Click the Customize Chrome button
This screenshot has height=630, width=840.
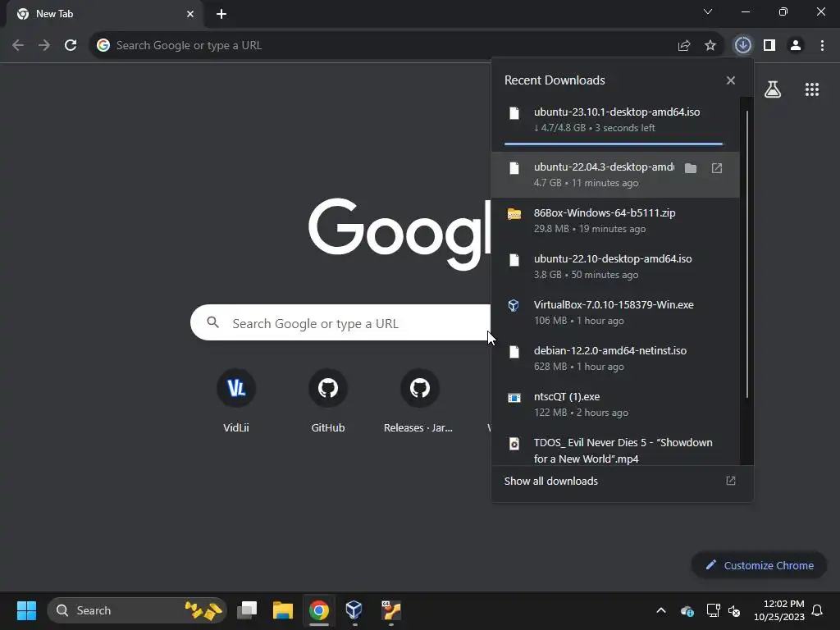click(759, 565)
